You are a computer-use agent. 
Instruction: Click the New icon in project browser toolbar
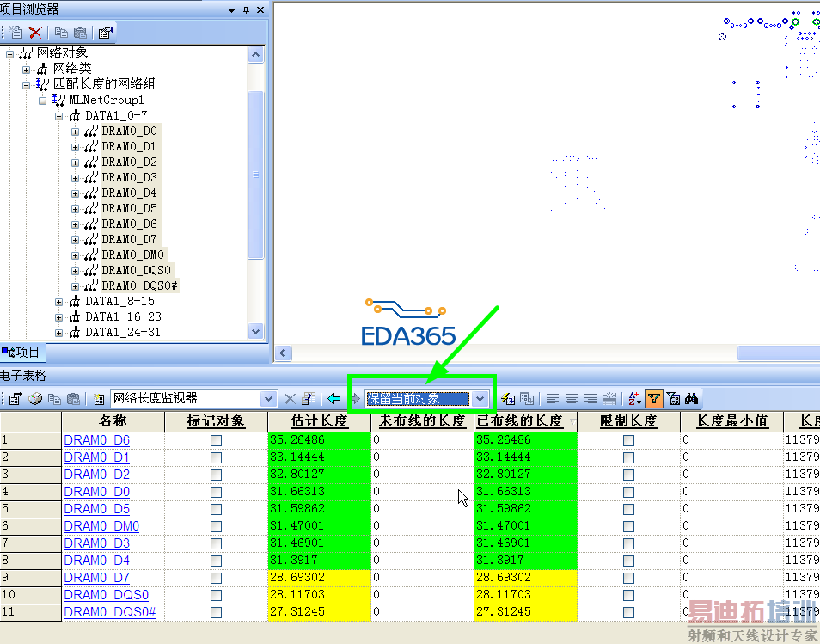[x=16, y=33]
